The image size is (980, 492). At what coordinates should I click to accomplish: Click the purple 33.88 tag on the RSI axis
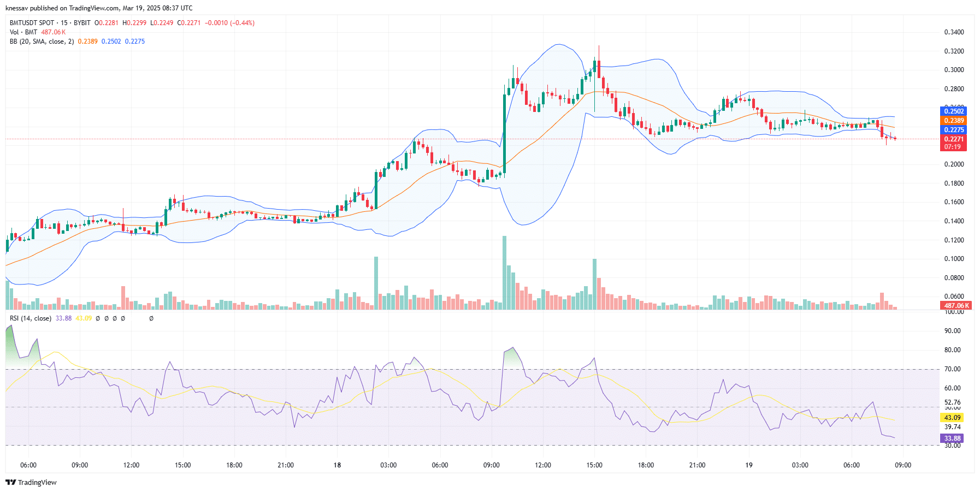pos(952,438)
